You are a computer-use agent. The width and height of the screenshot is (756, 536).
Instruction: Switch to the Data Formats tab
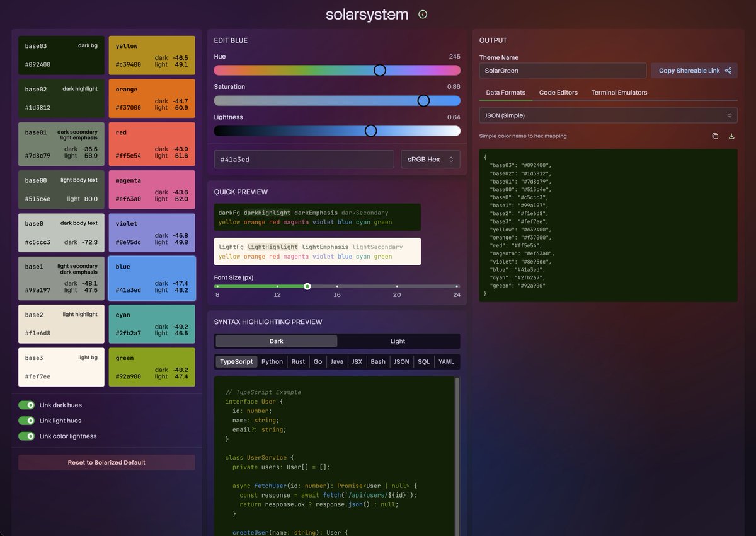point(505,93)
